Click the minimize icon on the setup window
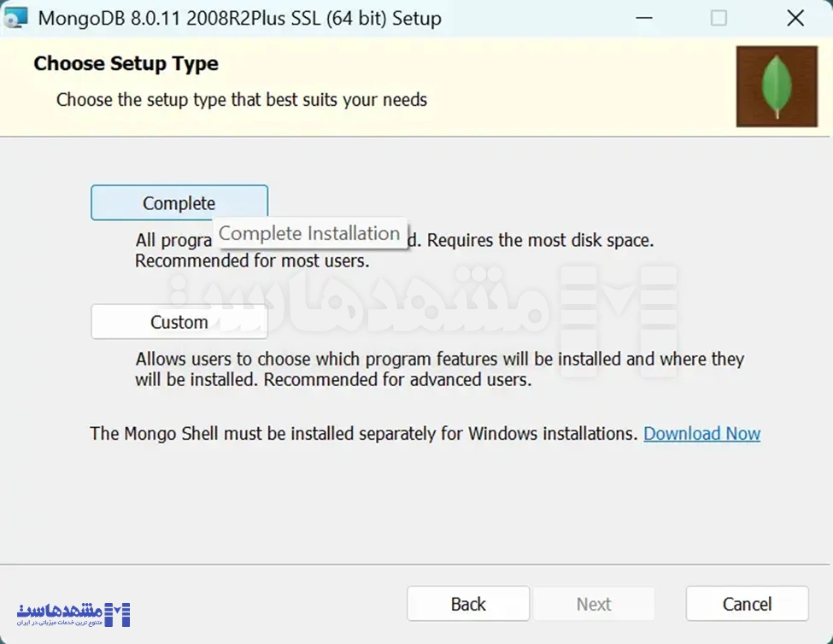Viewport: 833px width, 644px height. pyautogui.click(x=645, y=17)
